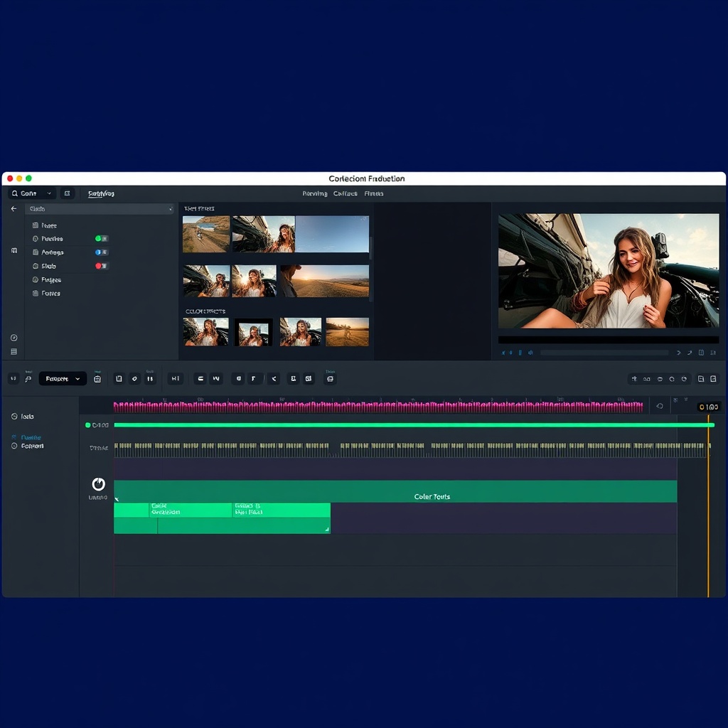Image resolution: width=728 pixels, height=728 pixels.
Task: Select the long green "Coler Touts" clip
Action: click(x=395, y=492)
